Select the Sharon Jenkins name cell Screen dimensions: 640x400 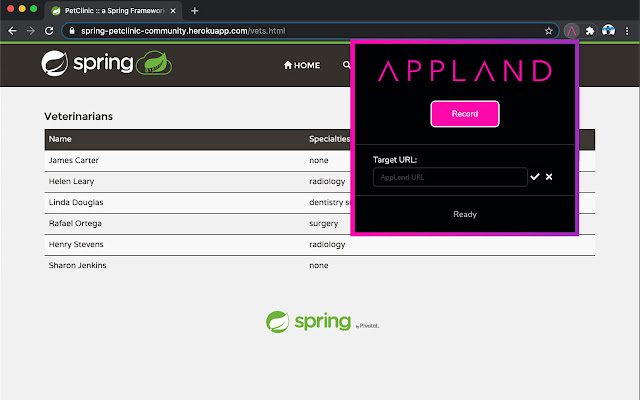[x=78, y=265]
